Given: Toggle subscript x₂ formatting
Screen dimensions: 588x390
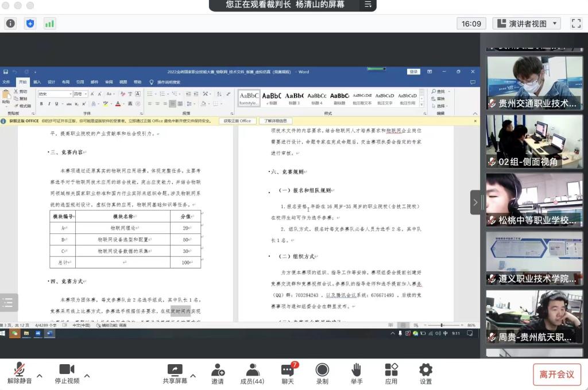Looking at the screenshot, I should tap(76, 104).
